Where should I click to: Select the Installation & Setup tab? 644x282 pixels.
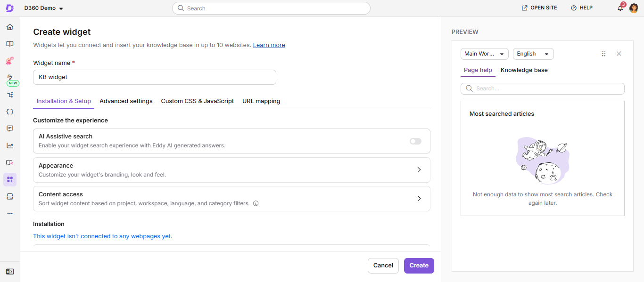coord(64,101)
